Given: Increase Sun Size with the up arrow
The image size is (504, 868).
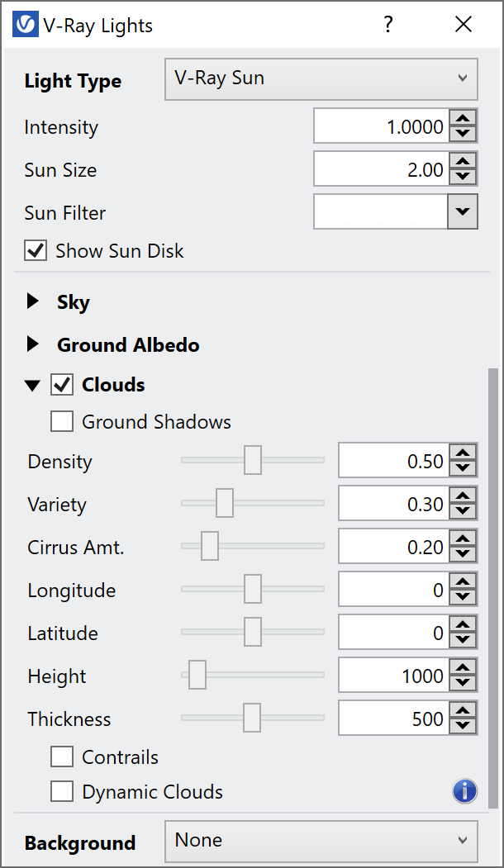Looking at the screenshot, I should [x=463, y=161].
